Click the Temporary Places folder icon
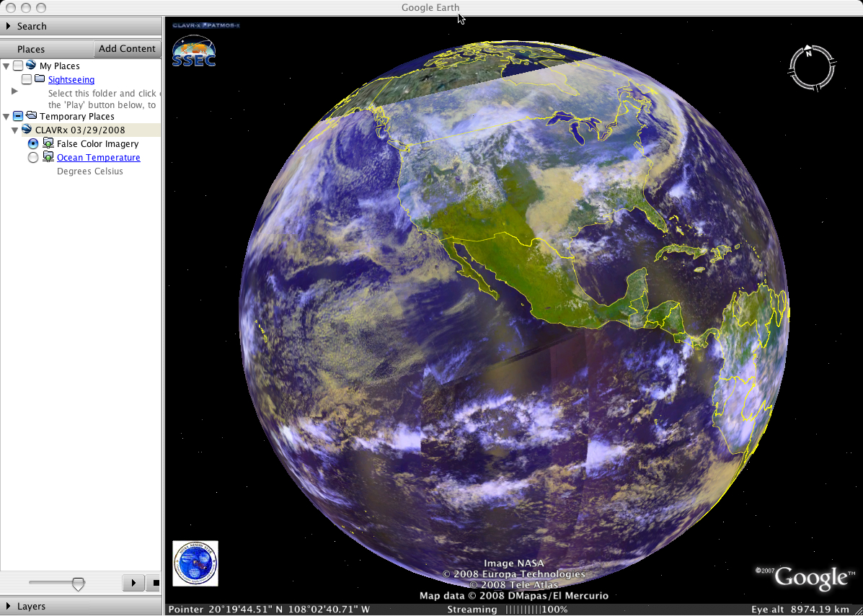This screenshot has width=863, height=616. coord(32,116)
